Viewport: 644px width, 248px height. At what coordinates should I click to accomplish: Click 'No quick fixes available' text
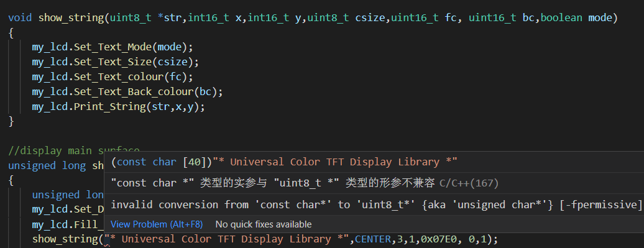pos(264,224)
